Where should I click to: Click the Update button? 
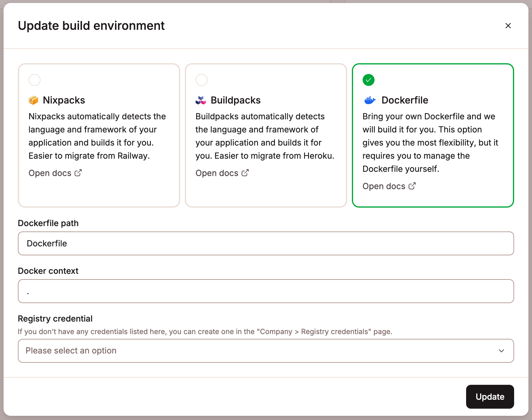click(490, 397)
